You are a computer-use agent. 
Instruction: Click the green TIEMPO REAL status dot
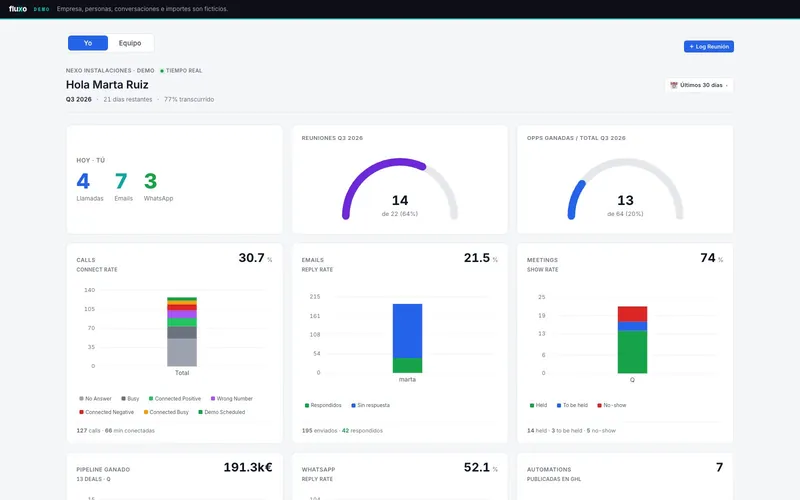tap(162, 71)
